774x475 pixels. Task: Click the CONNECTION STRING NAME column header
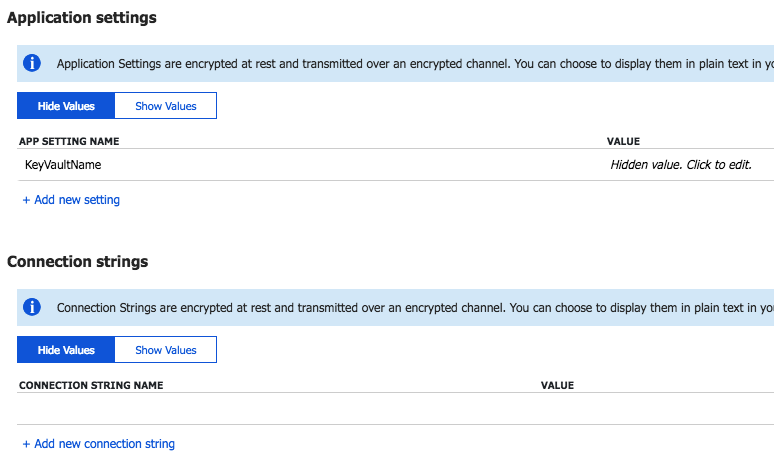click(91, 385)
